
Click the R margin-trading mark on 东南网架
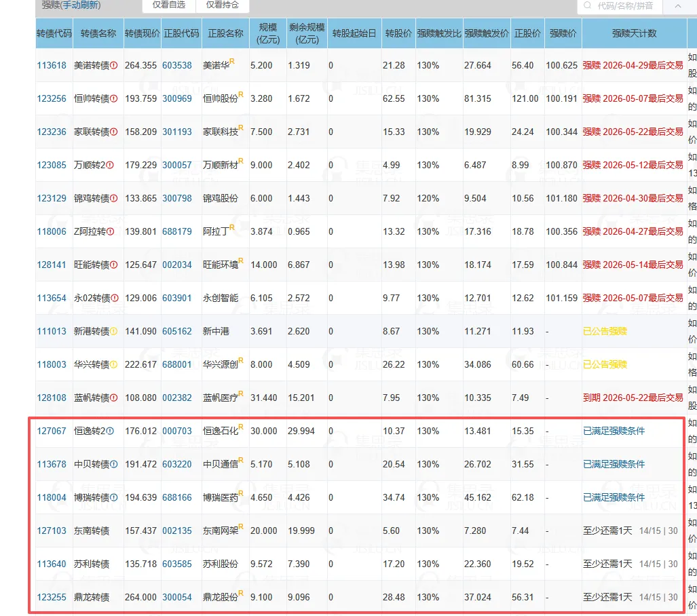coord(241,526)
